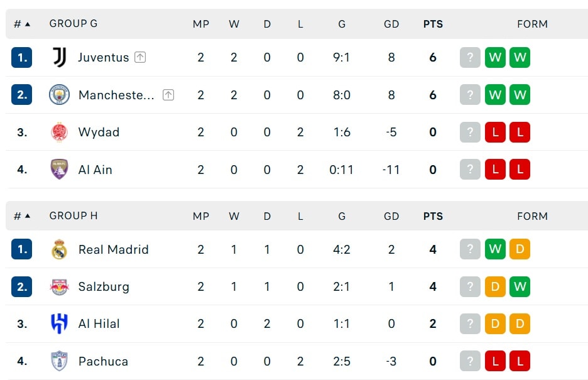
Task: Click the promotion arrow icon beside Juventus
Action: [x=140, y=57]
